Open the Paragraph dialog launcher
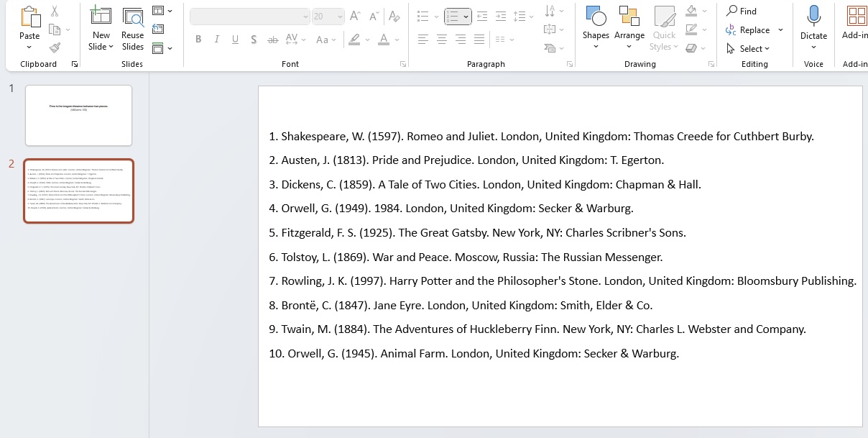Image resolution: width=868 pixels, height=438 pixels. (x=570, y=65)
